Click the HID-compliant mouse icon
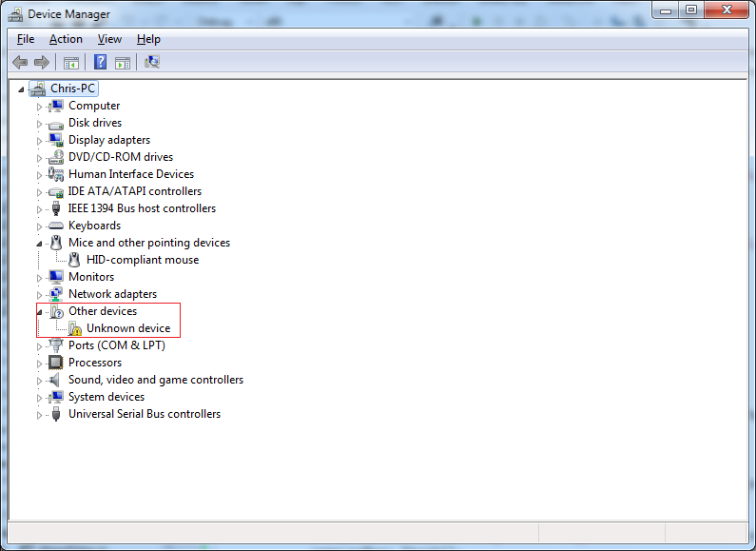The width and height of the screenshot is (756, 551). (x=74, y=260)
